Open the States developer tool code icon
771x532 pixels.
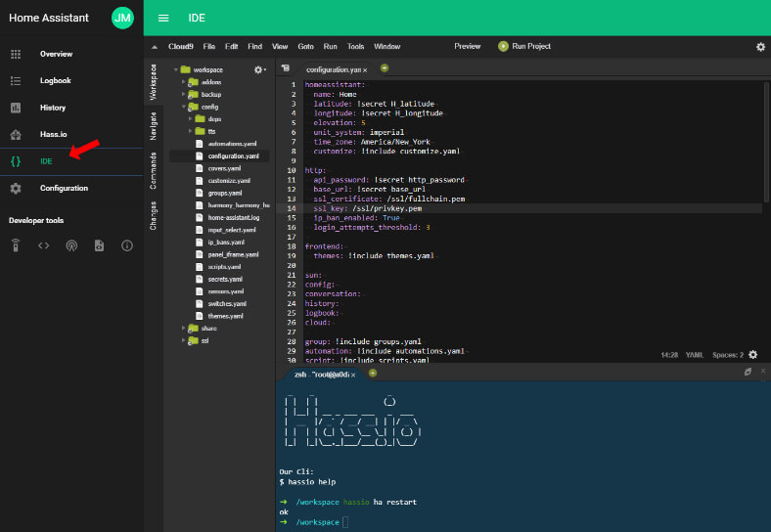pyautogui.click(x=44, y=245)
